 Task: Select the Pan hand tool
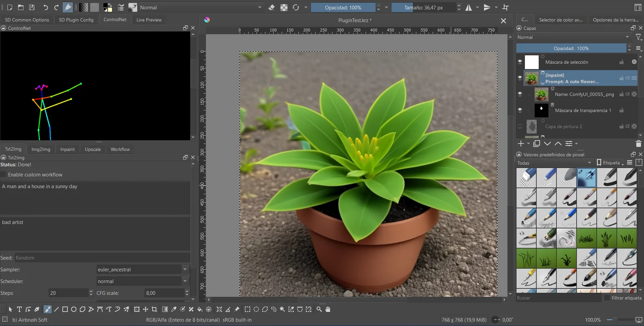click(328, 309)
